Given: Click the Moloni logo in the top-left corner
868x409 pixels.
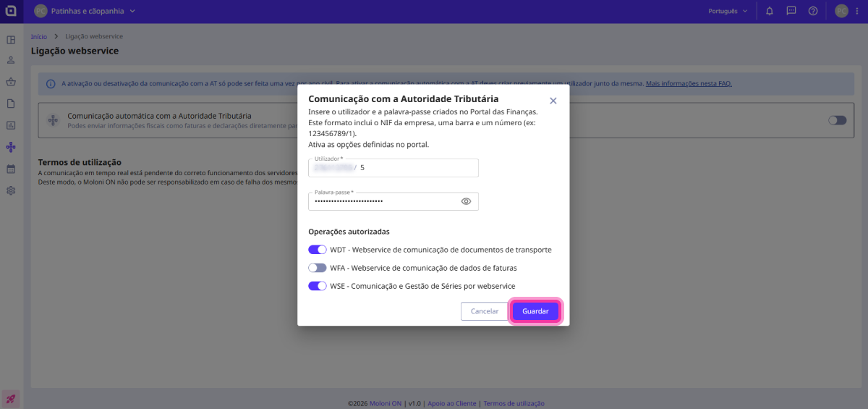Looking at the screenshot, I should 11,11.
